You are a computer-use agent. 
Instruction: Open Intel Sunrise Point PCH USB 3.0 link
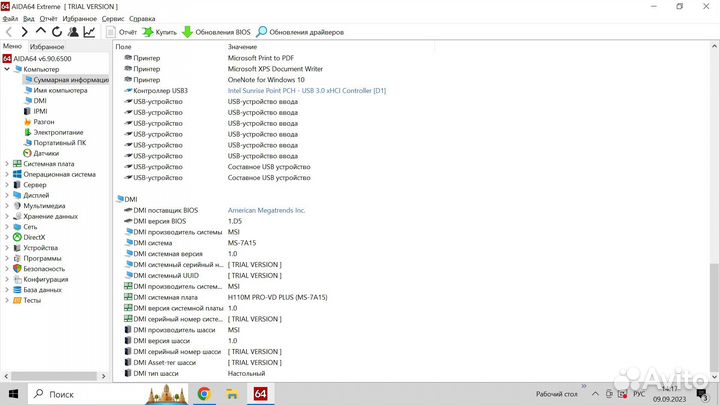pyautogui.click(x=307, y=91)
